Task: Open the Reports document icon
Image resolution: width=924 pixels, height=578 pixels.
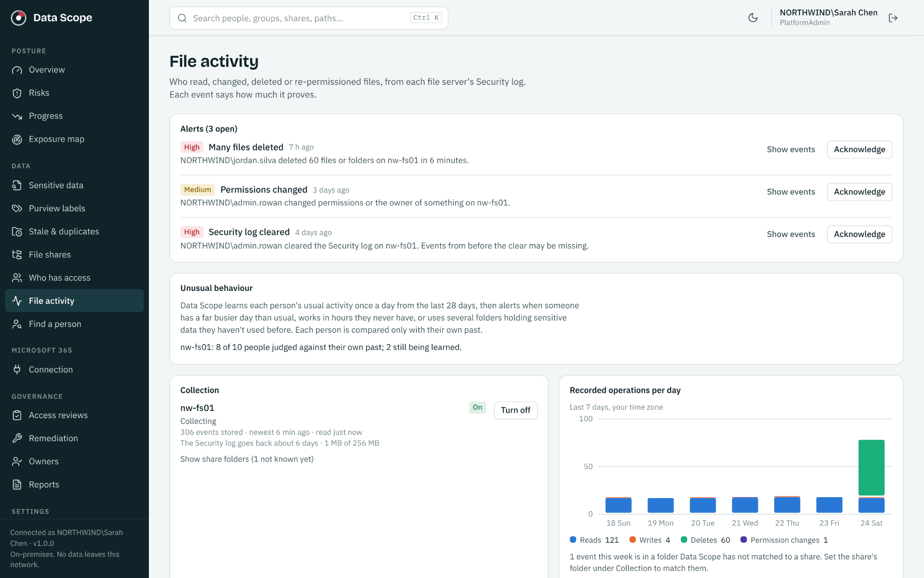Action: tap(17, 485)
